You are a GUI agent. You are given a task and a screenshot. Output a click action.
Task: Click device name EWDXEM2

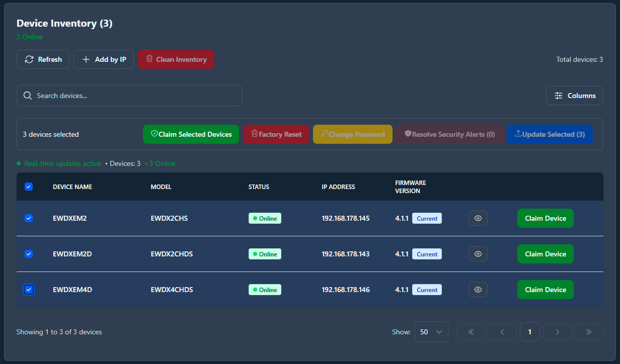(x=70, y=218)
